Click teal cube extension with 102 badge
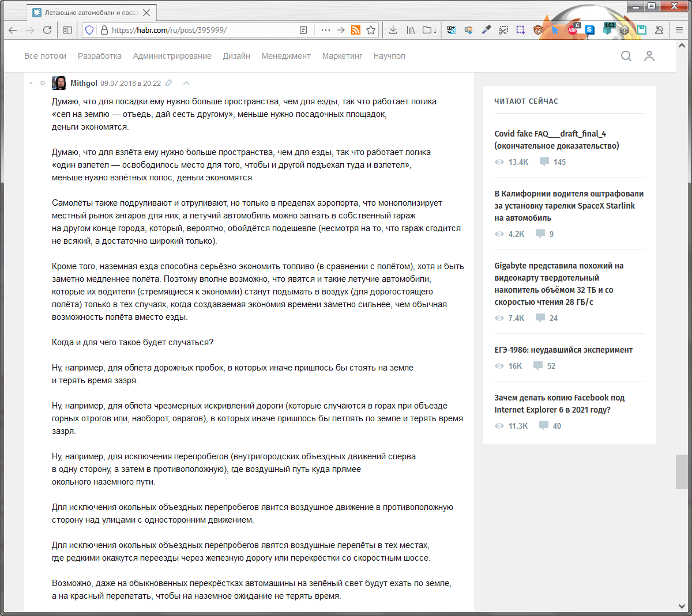The height and width of the screenshot is (616, 692). (608, 29)
